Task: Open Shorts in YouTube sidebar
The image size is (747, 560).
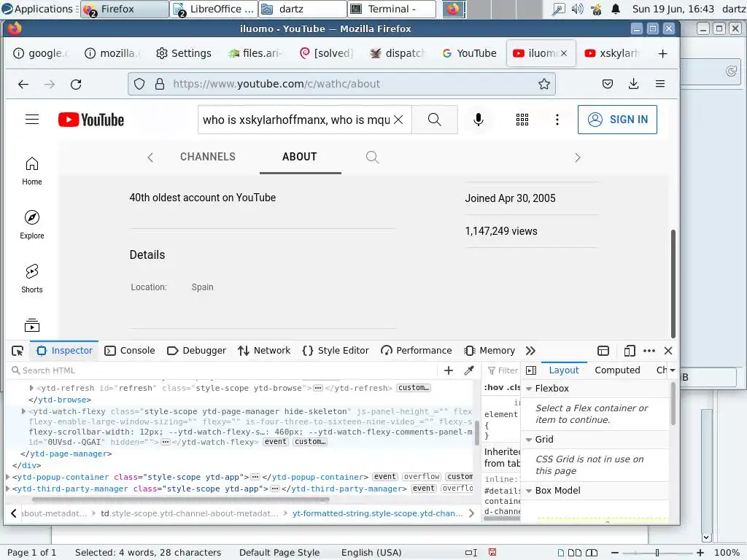Action: [x=32, y=279]
